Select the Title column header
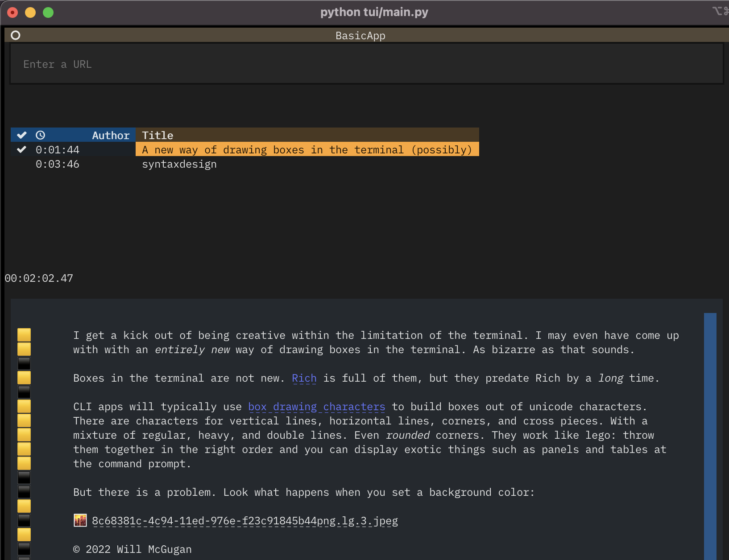This screenshot has height=560, width=729. [157, 135]
